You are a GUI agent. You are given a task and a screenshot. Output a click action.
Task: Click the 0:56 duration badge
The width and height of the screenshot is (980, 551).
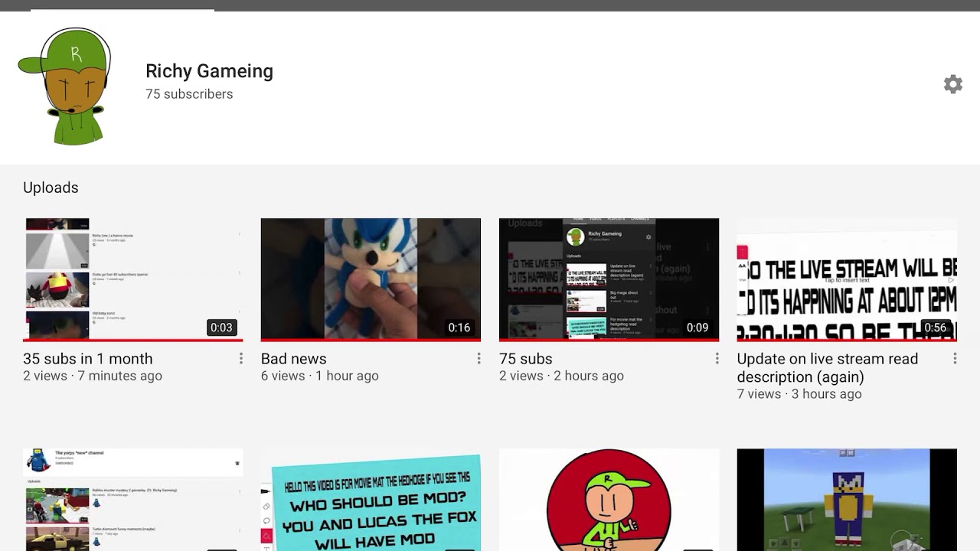[x=936, y=328]
